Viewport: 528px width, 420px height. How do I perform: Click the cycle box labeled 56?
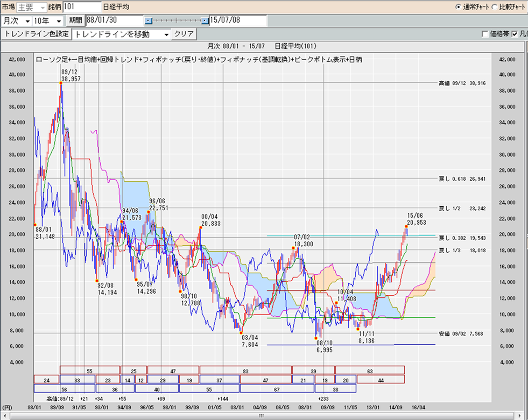tap(64, 388)
